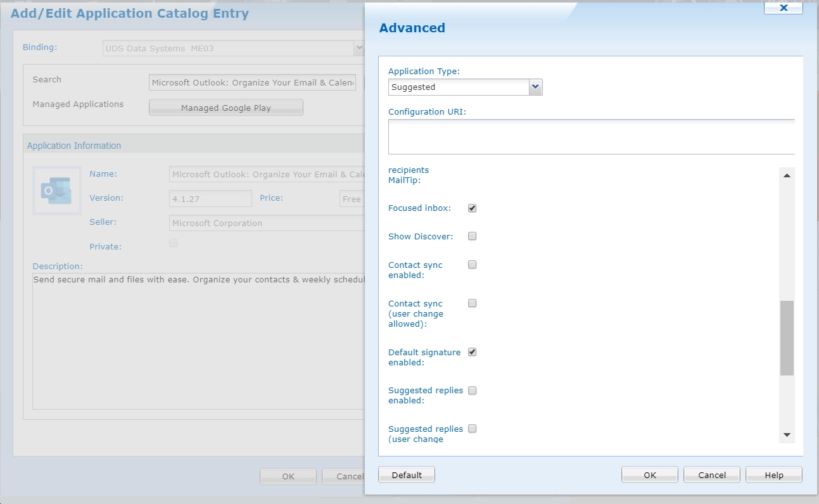Uncheck the Focused inbox checkbox
The height and width of the screenshot is (504, 819).
coord(472,208)
